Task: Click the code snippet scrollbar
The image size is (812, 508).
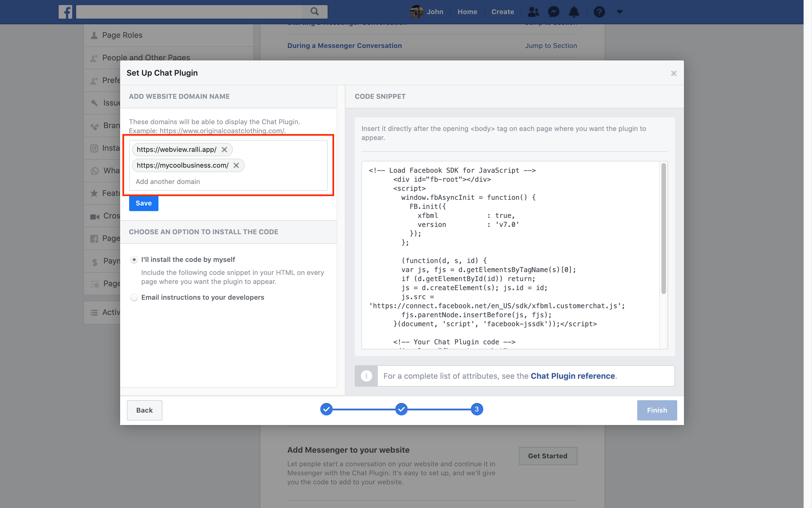Action: (x=663, y=229)
